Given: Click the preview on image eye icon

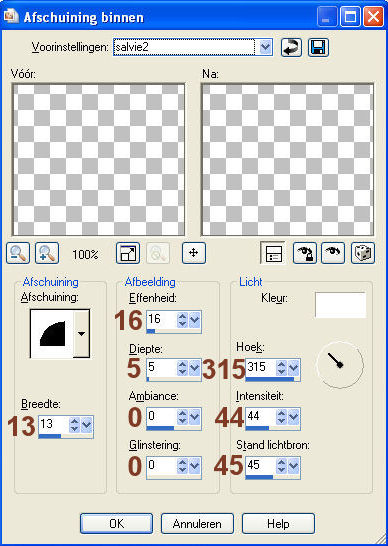Looking at the screenshot, I should 333,253.
